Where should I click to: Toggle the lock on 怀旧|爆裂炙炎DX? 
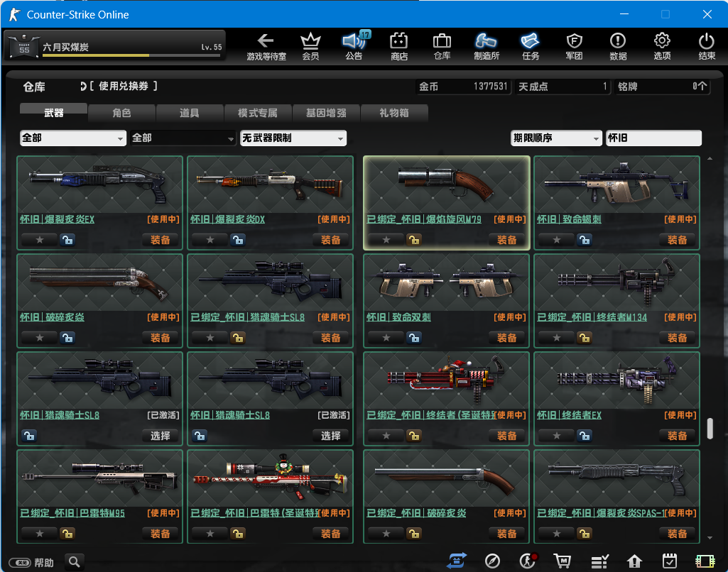point(238,240)
